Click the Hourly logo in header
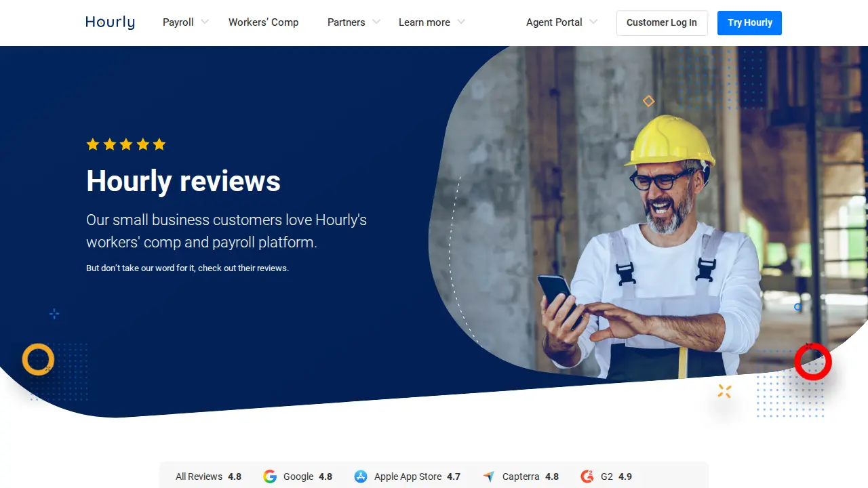 click(x=110, y=22)
